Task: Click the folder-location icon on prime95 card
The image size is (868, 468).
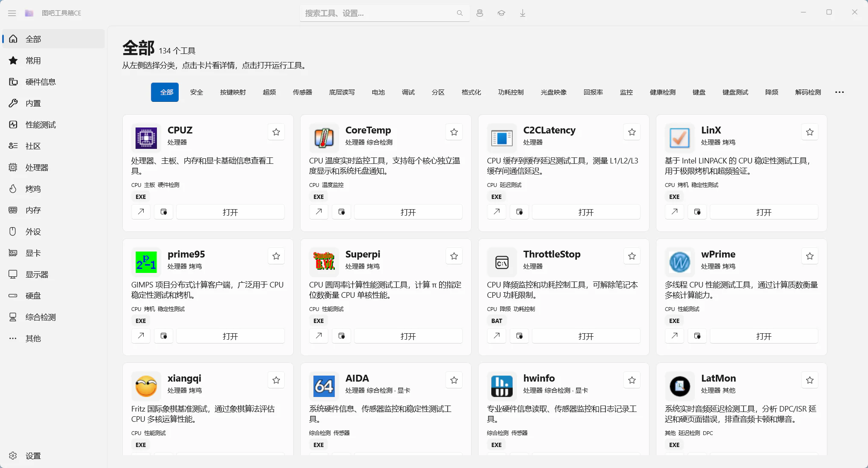Action: pos(163,336)
